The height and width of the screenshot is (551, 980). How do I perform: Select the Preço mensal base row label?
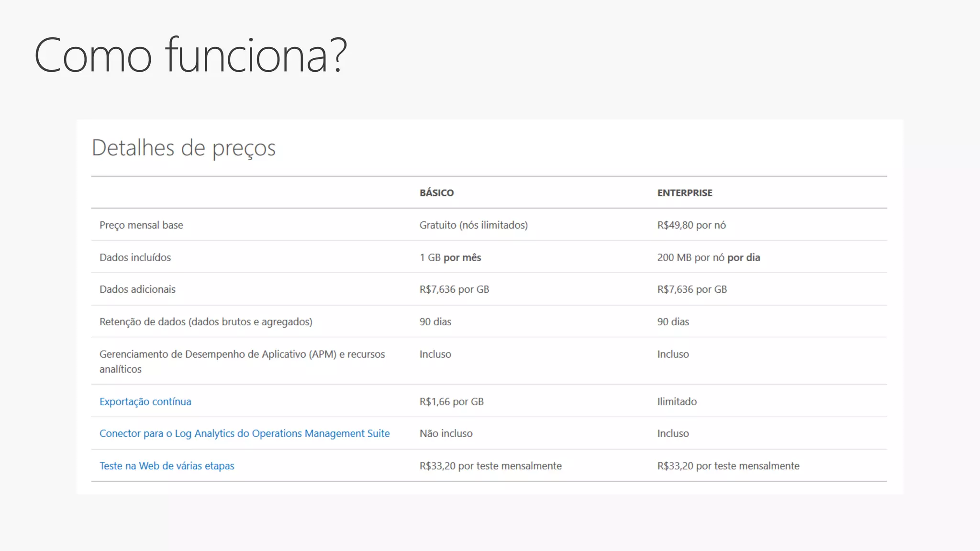coord(141,225)
